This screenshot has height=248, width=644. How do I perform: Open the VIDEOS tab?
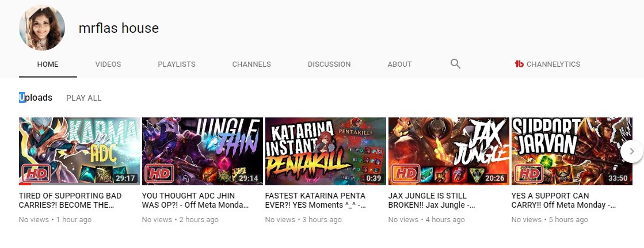[108, 64]
